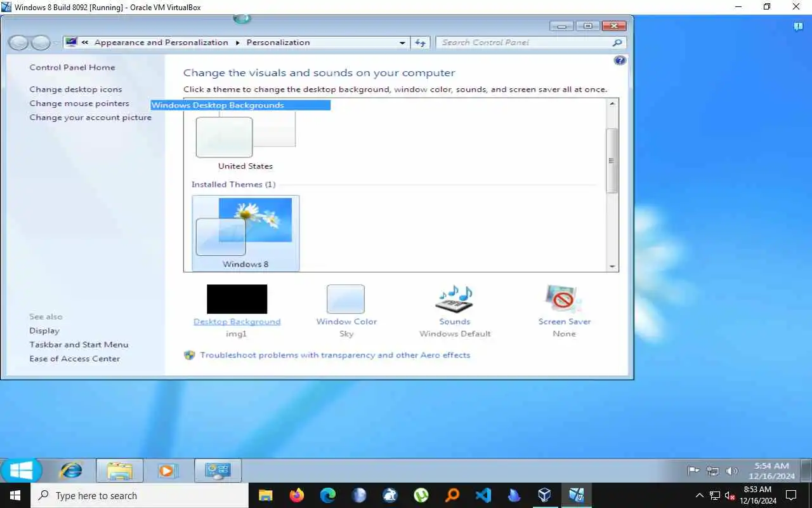Click Personalization breadcrumb item
This screenshot has width=812, height=508.
(278, 43)
